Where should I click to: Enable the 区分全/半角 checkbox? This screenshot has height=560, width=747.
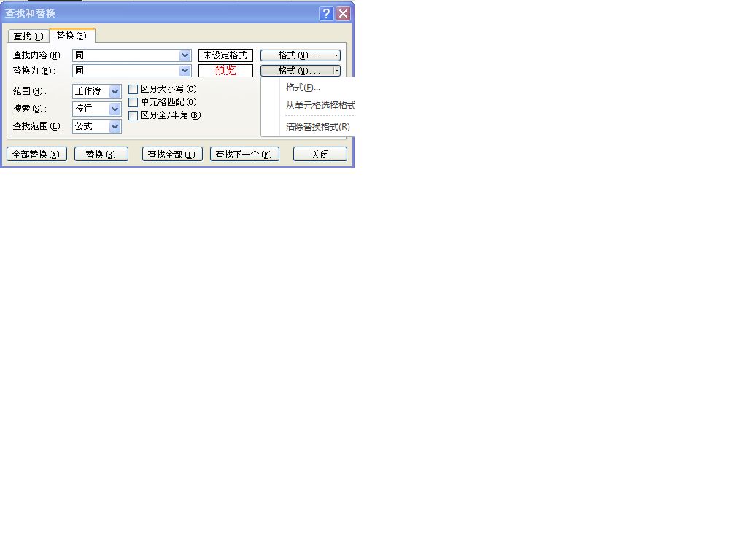133,115
